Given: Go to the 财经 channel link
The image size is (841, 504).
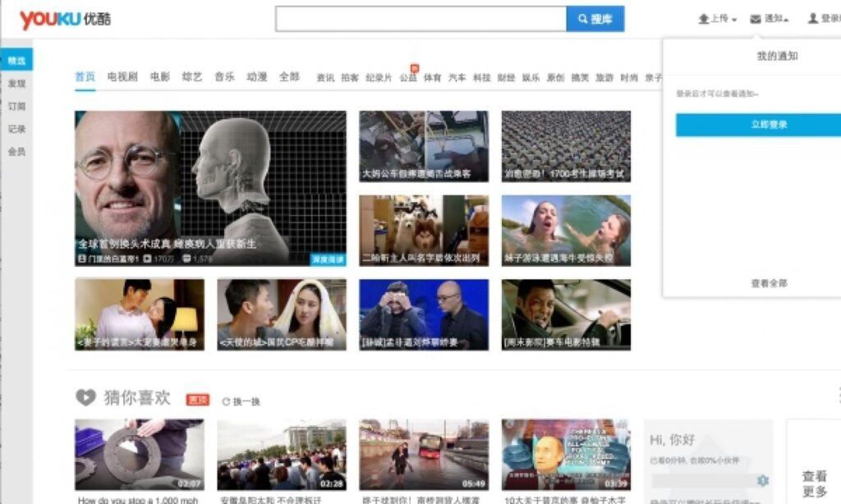Looking at the screenshot, I should coord(506,78).
